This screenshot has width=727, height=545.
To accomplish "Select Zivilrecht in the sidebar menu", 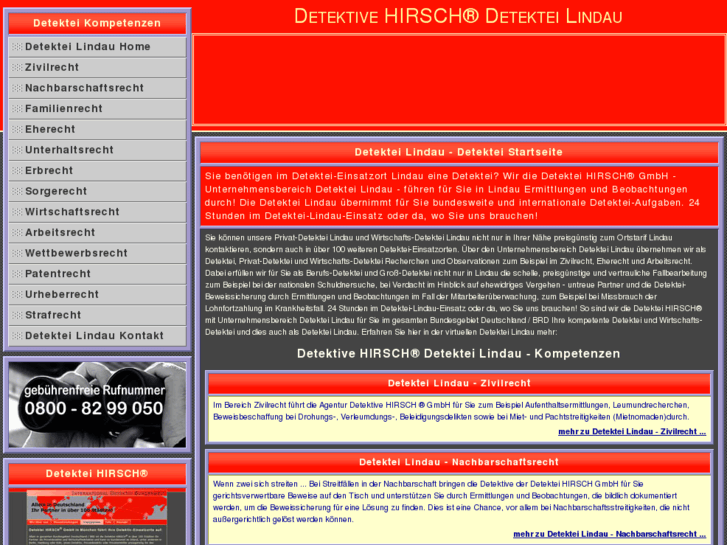I will pyautogui.click(x=97, y=68).
